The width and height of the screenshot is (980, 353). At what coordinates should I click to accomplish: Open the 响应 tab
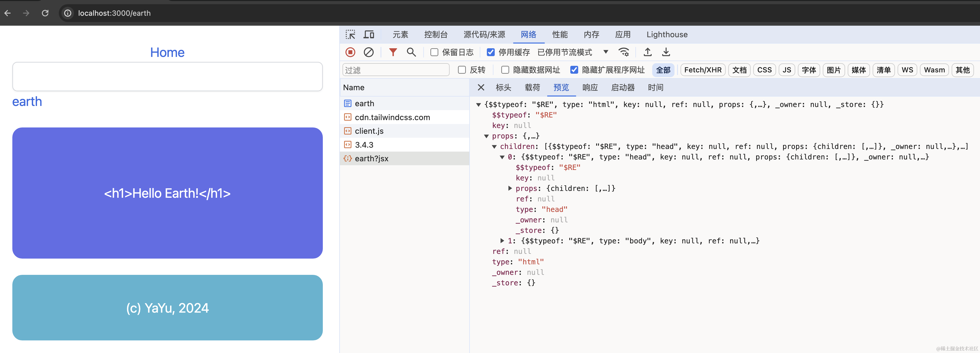coord(590,88)
